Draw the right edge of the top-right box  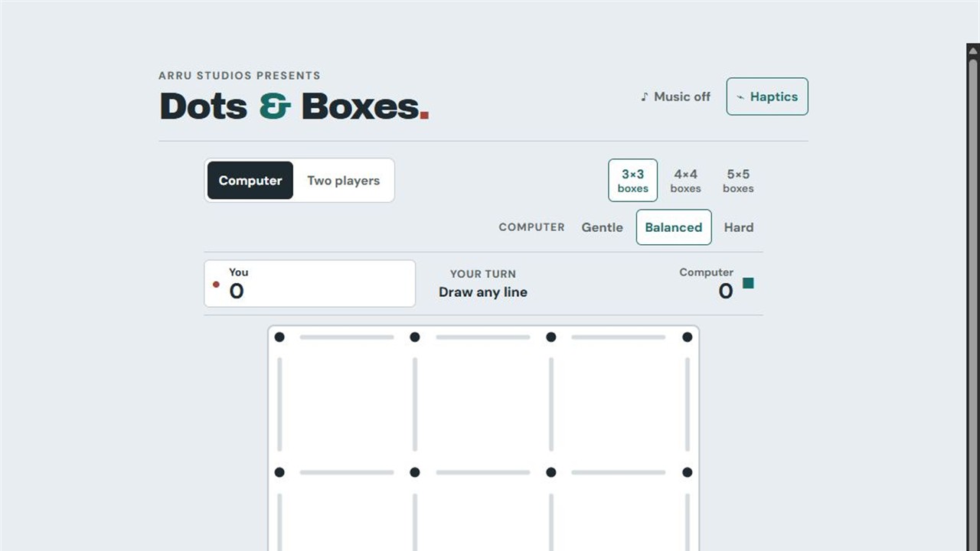(688, 405)
